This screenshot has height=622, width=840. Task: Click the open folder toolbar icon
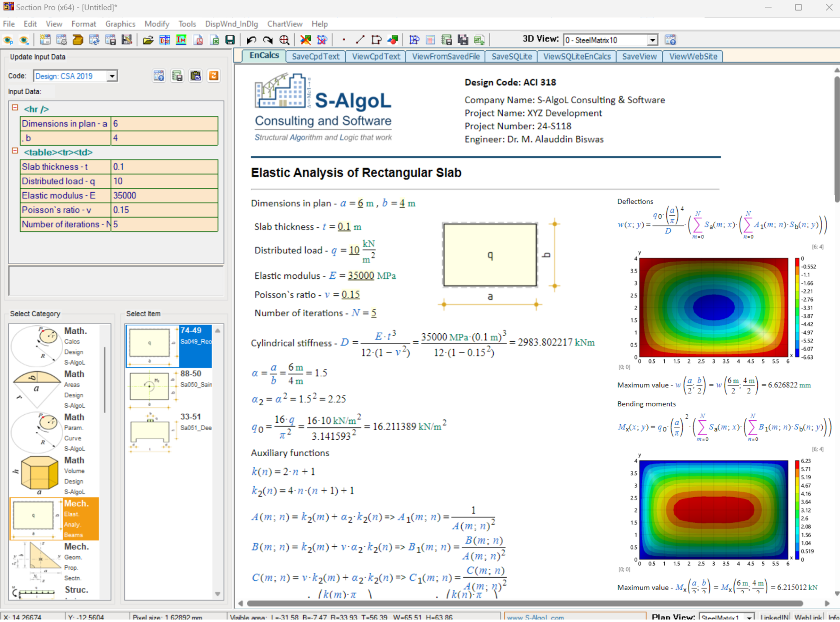(148, 40)
